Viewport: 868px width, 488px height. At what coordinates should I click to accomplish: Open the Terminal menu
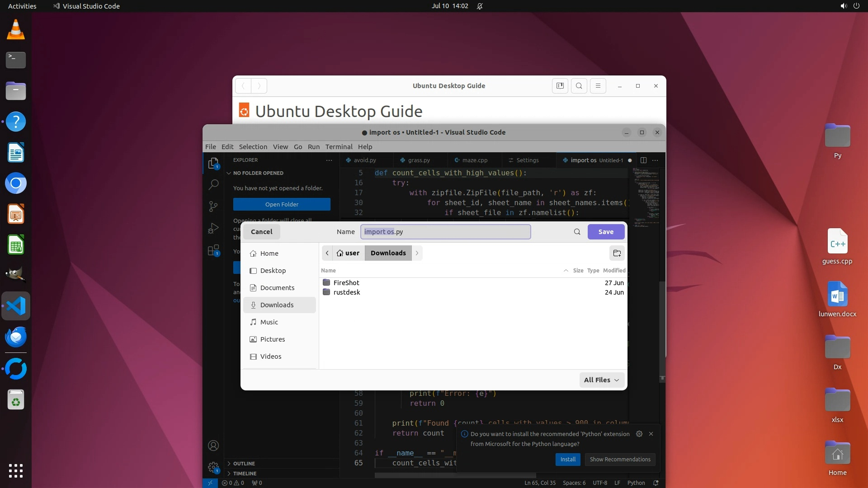[339, 147]
